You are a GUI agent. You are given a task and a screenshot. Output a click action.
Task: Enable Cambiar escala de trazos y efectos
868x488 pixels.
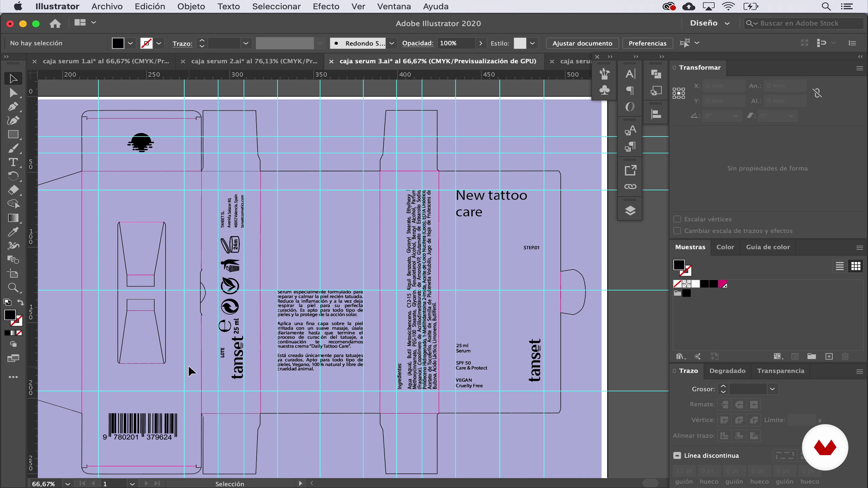(677, 231)
